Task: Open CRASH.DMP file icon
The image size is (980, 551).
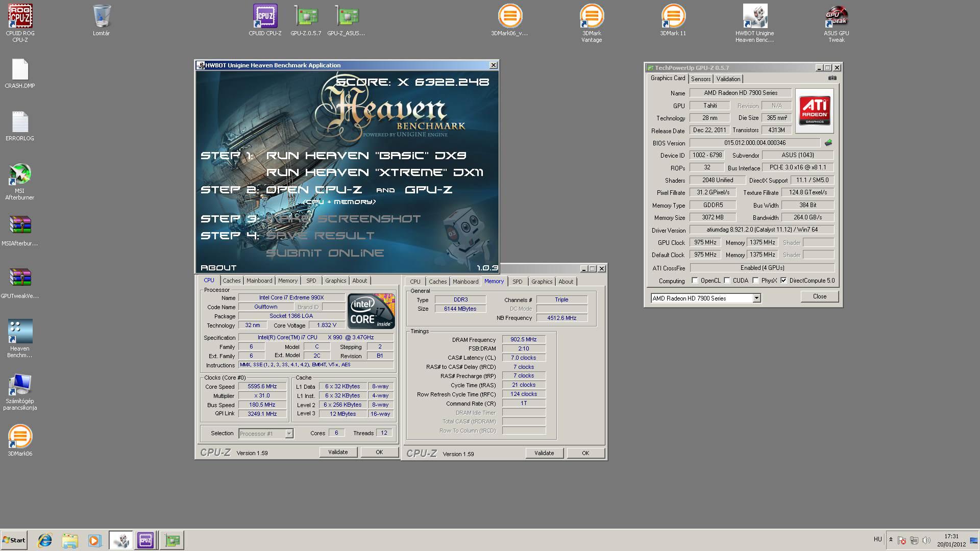Action: point(20,73)
